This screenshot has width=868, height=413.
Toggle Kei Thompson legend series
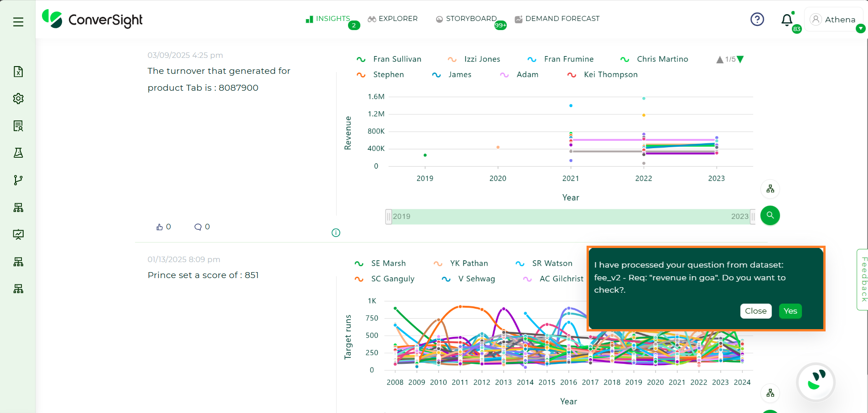click(x=602, y=75)
